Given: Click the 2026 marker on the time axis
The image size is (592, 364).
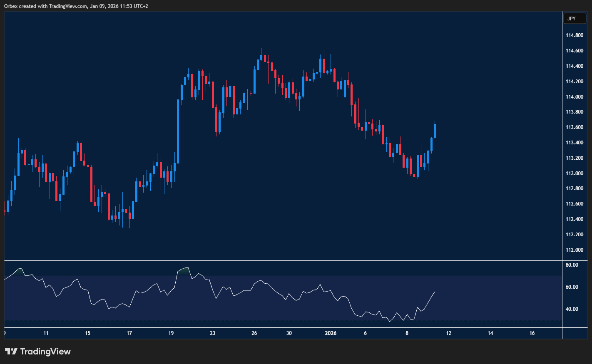Looking at the screenshot, I should coord(331,333).
